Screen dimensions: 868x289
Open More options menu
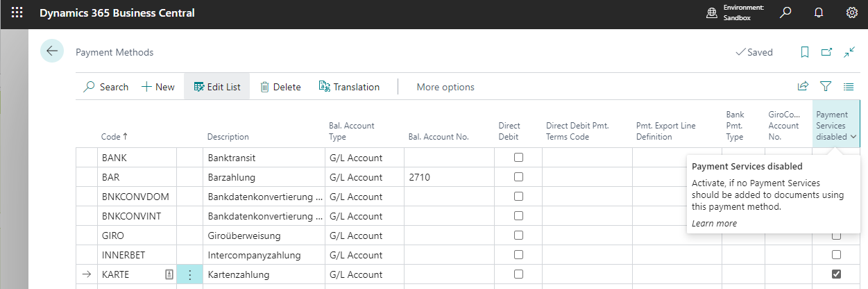(445, 87)
